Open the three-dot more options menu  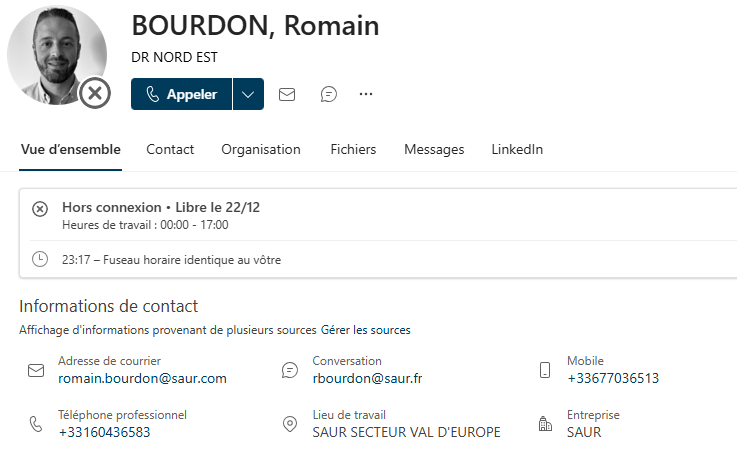click(366, 94)
